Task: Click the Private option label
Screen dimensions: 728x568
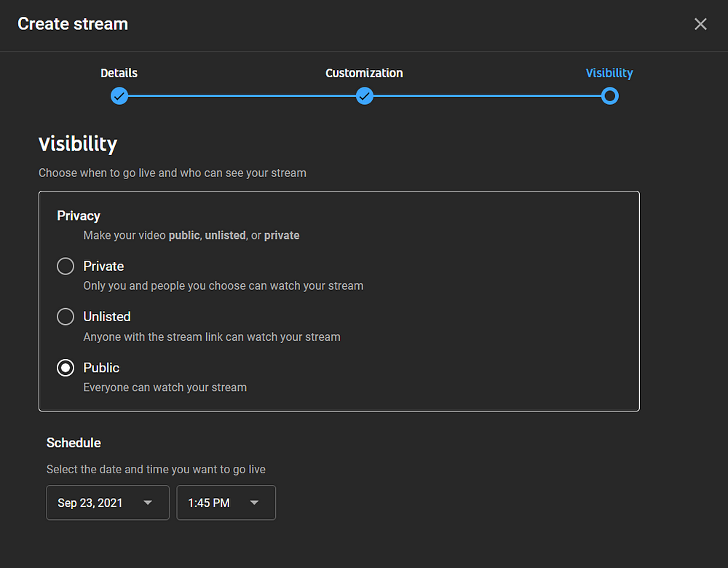Action: tap(103, 266)
